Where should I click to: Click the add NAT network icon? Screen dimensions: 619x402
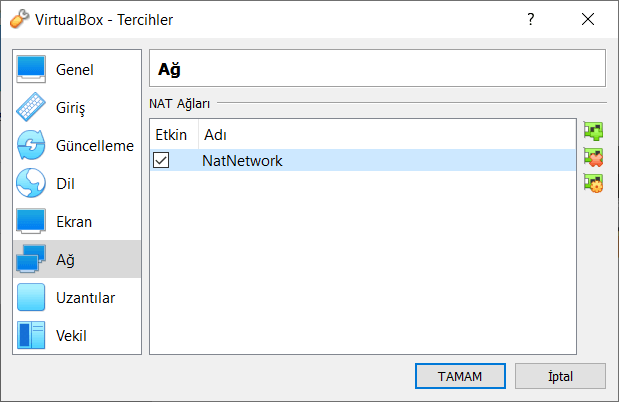pyautogui.click(x=594, y=131)
